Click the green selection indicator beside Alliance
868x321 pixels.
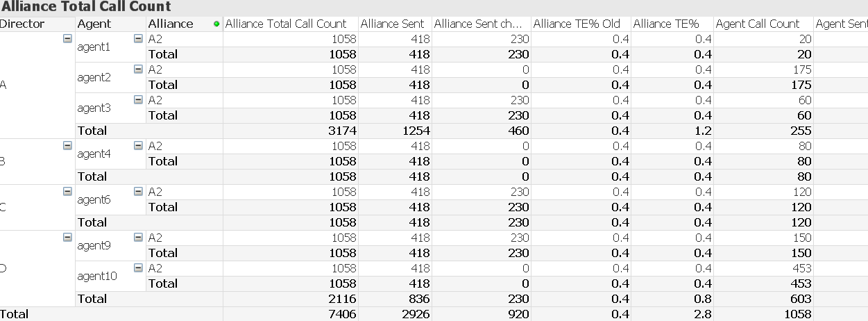pyautogui.click(x=216, y=24)
